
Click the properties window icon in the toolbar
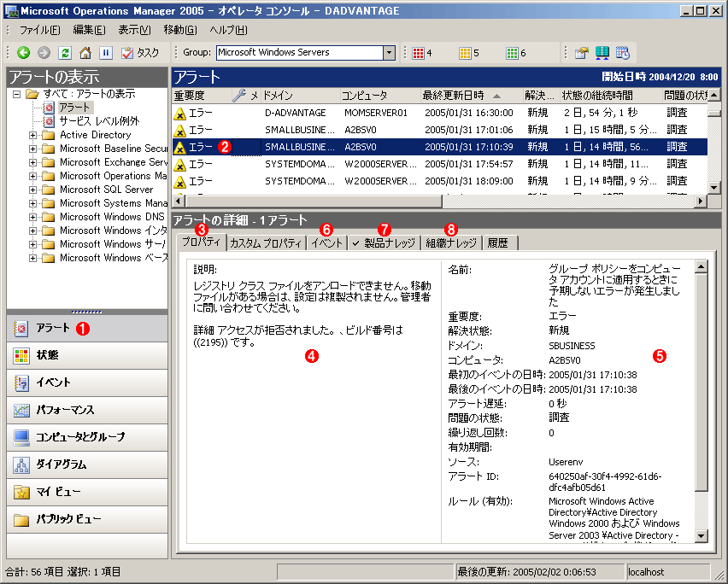(581, 53)
